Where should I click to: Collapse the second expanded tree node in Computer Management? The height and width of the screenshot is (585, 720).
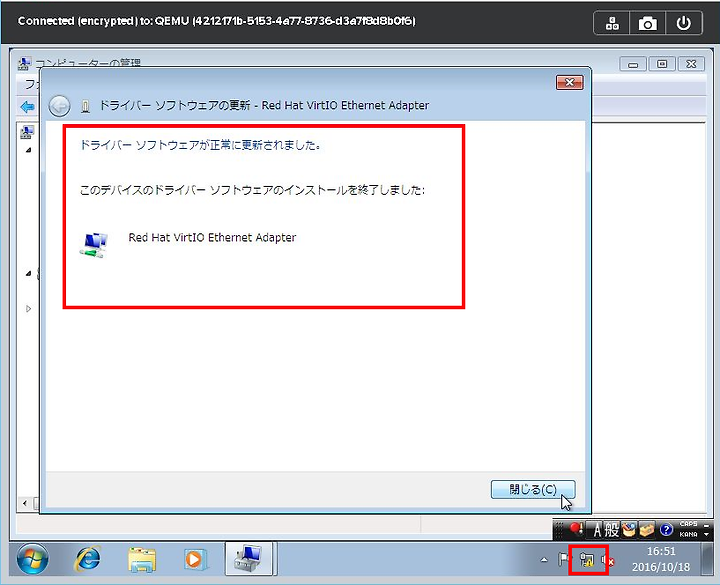click(x=28, y=274)
